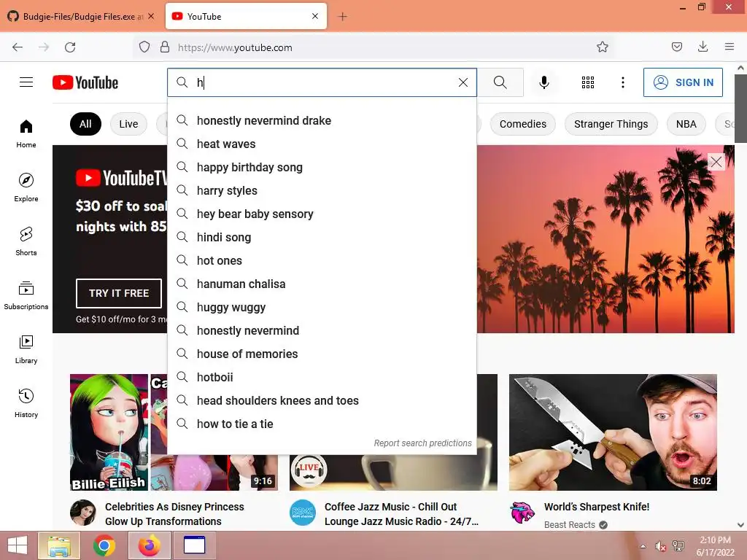Select the Live filter chip
The width and height of the screenshot is (747, 560).
click(x=128, y=124)
